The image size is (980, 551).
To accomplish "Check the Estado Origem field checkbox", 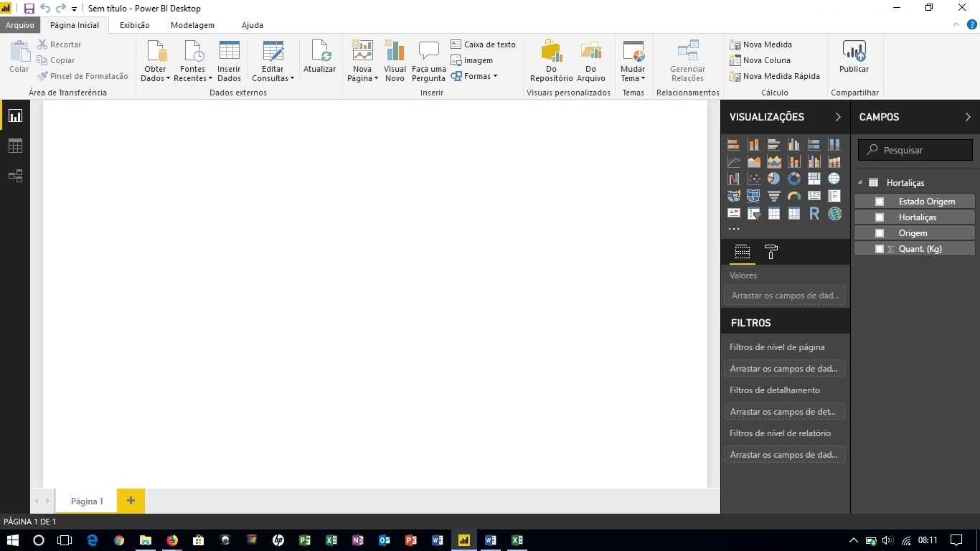I will (880, 201).
